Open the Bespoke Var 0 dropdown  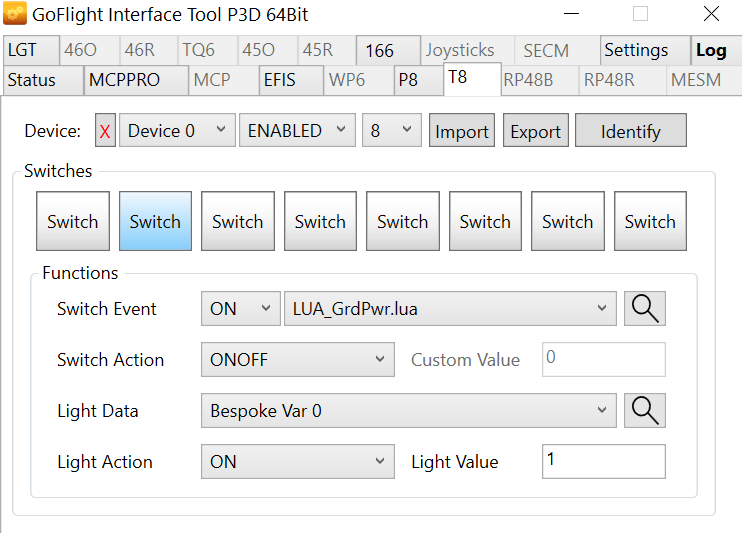[x=408, y=410]
